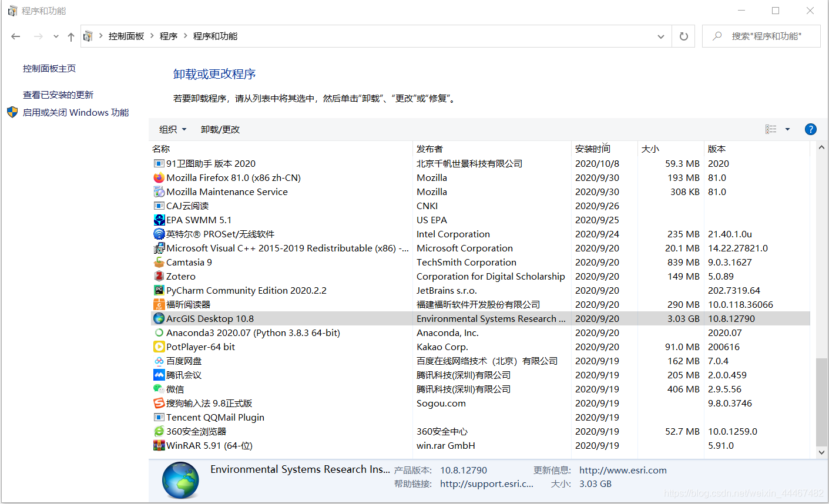Click the scrollbar up arrow
Screen dimensions: 829x504
821,147
